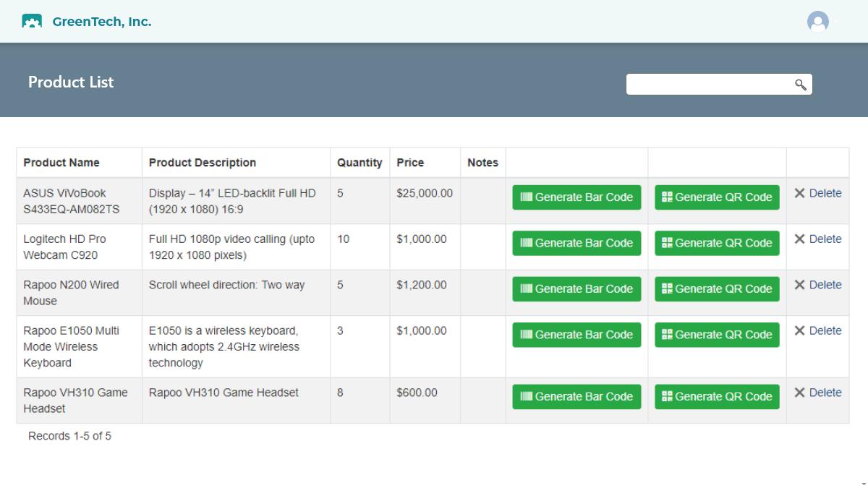The width and height of the screenshot is (868, 488).
Task: Generate QR Code for Rapoo E1050 Keyboard
Action: coord(717,335)
